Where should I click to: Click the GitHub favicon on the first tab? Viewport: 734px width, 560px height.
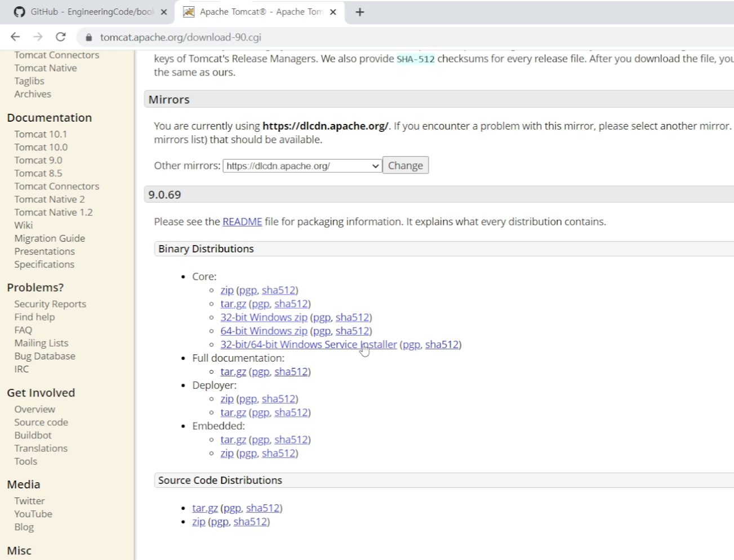(20, 12)
